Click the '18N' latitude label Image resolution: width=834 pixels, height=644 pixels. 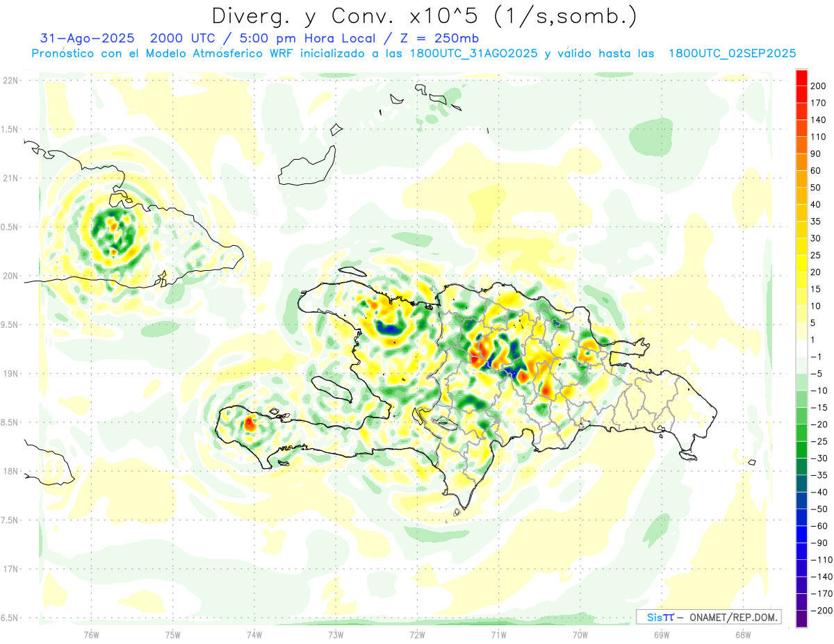tap(10, 471)
